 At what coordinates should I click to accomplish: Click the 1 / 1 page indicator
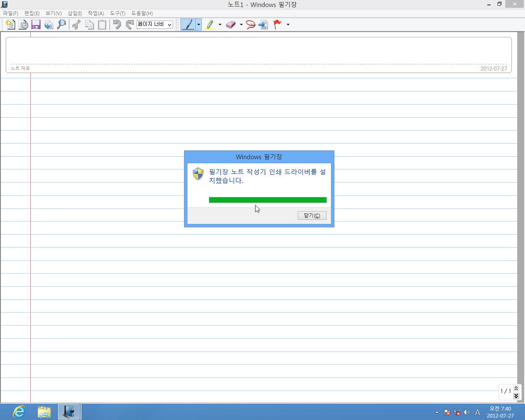click(506, 391)
